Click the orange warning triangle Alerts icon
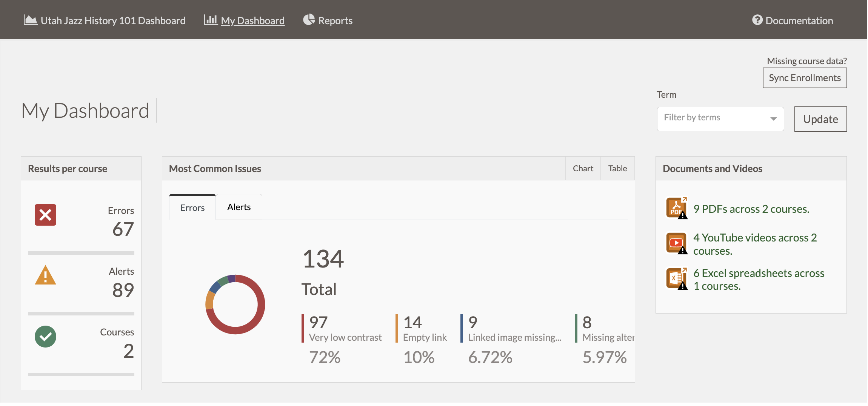The height and width of the screenshot is (406, 868). pyautogui.click(x=46, y=275)
